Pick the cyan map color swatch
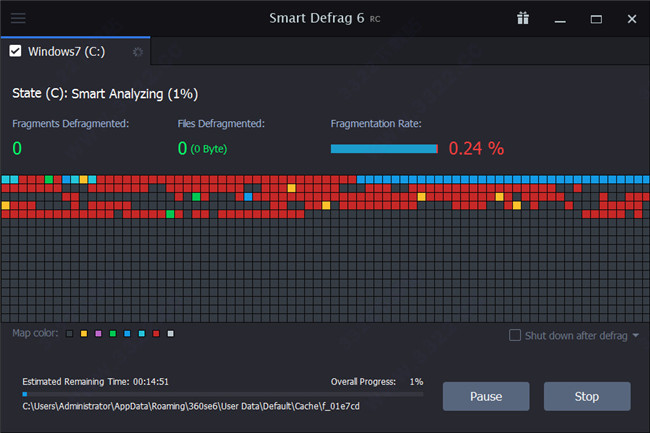The image size is (650, 433). pyautogui.click(x=142, y=334)
